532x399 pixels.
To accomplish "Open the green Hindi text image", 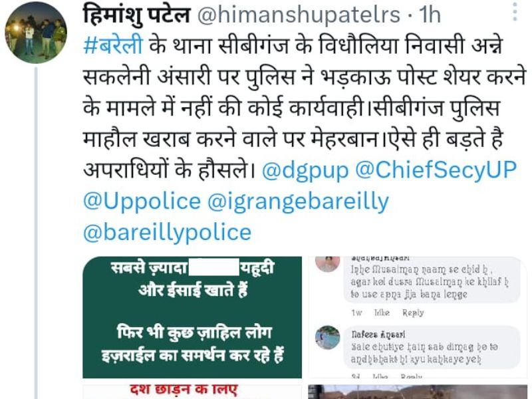I will [x=192, y=317].
